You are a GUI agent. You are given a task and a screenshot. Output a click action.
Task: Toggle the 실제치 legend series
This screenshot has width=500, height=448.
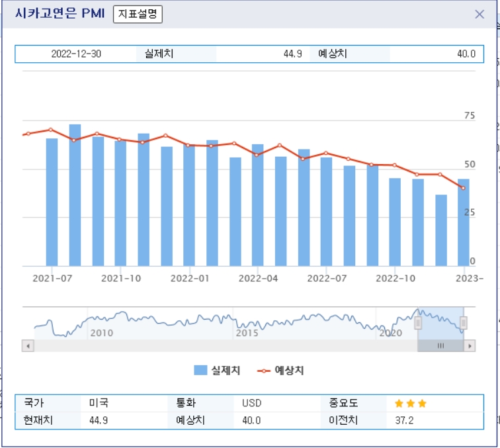[x=217, y=371]
